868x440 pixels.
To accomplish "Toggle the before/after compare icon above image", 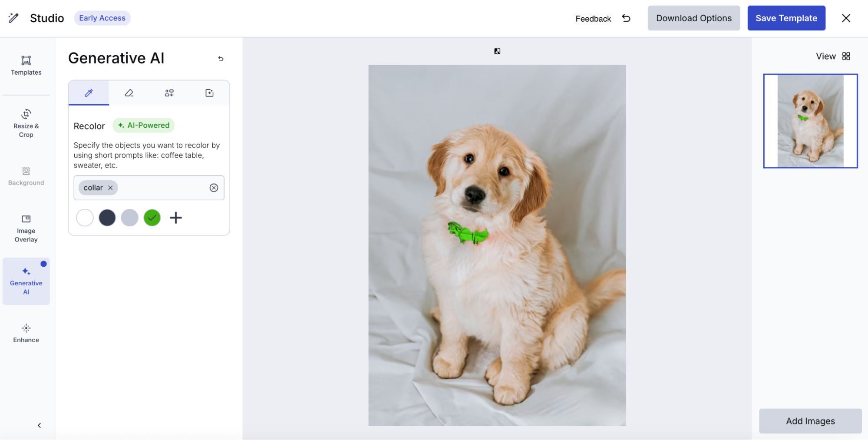I will [x=497, y=51].
